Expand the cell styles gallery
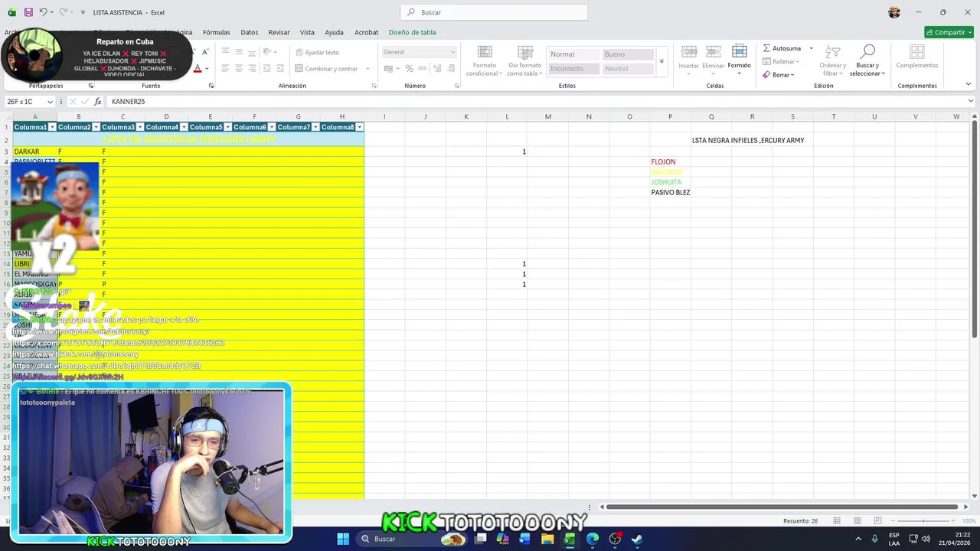Image resolution: width=980 pixels, height=551 pixels. (x=661, y=61)
